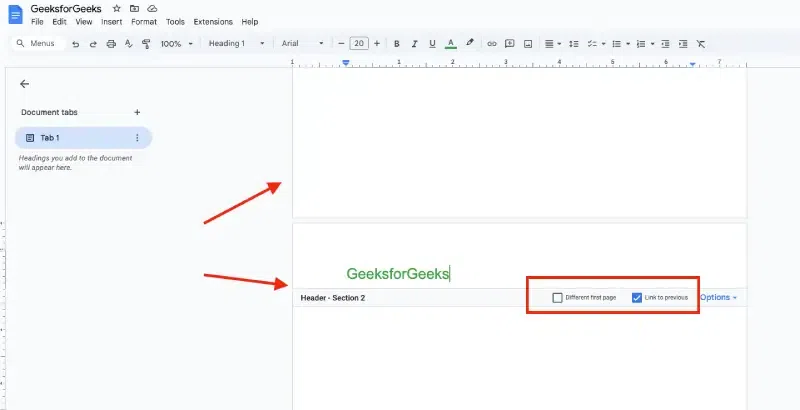
Task: Open the Heading 1 style dropdown
Action: click(237, 43)
